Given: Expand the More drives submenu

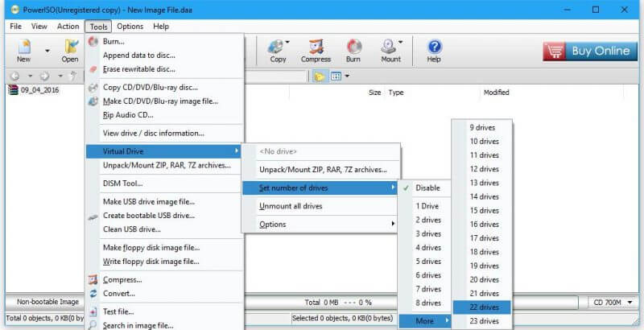Looking at the screenshot, I should (x=425, y=321).
